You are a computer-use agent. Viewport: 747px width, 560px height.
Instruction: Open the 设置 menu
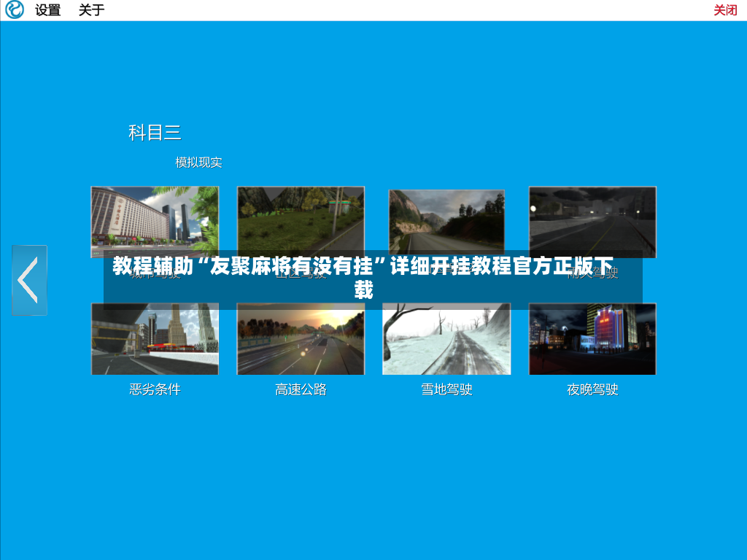click(x=47, y=10)
